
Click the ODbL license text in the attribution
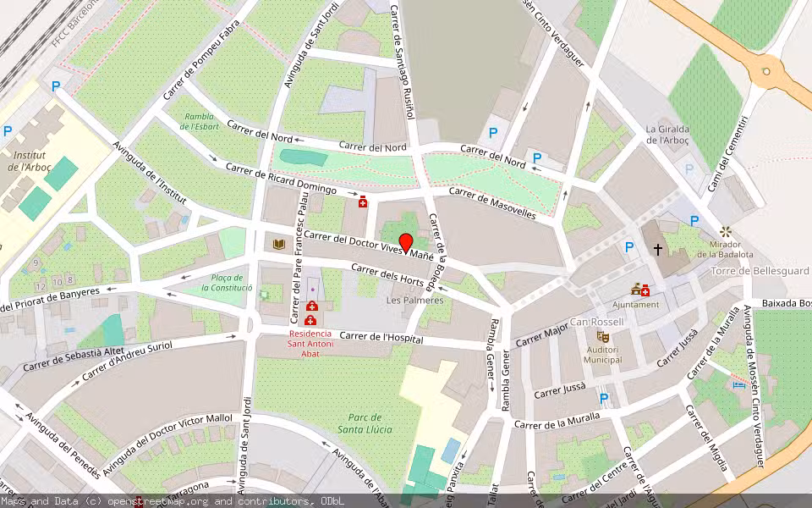[332, 500]
